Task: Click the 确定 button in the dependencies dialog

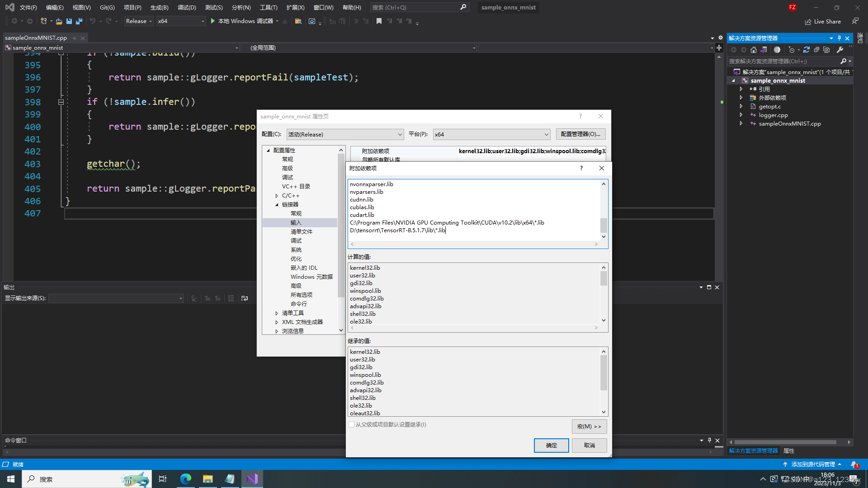Action: [x=551, y=445]
